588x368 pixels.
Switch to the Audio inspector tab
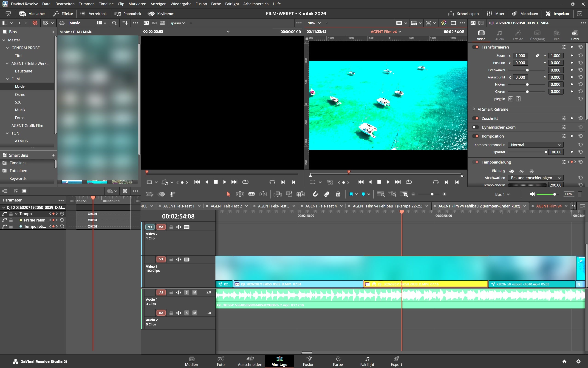tap(499, 35)
